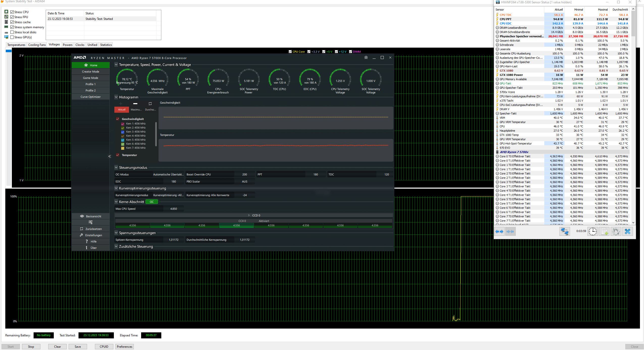Toggle DIMM voltage legend checkbox
The image size is (644, 350).
click(350, 51)
